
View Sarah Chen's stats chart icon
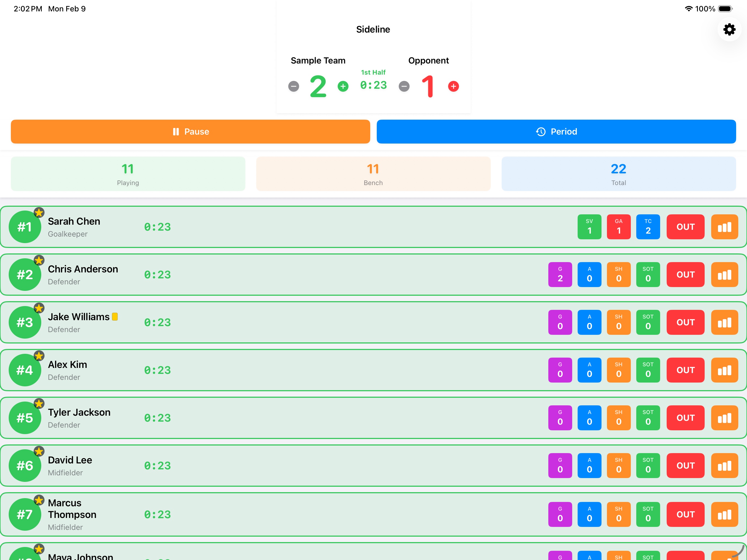tap(725, 227)
